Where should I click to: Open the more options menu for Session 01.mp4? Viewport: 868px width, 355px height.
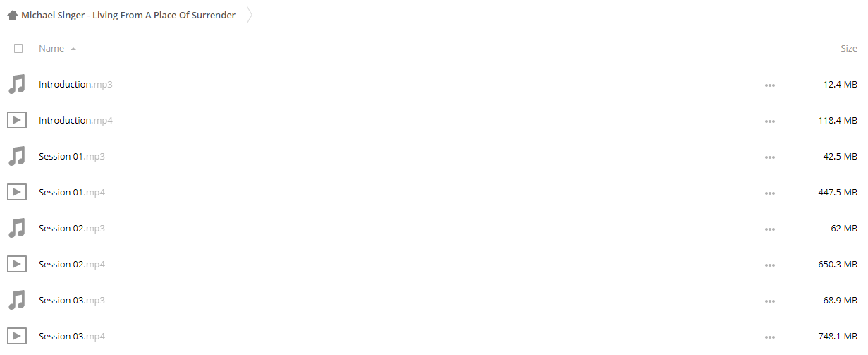click(769, 193)
